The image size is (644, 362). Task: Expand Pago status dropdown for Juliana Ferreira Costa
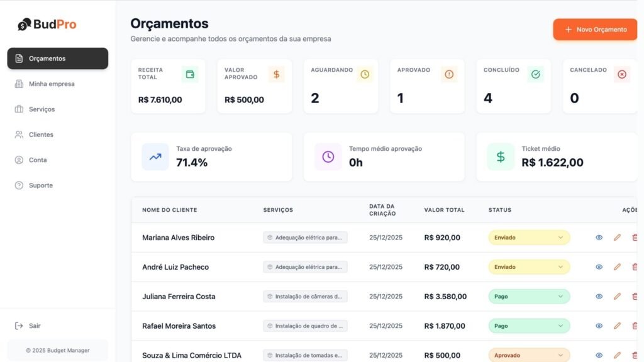click(x=529, y=297)
